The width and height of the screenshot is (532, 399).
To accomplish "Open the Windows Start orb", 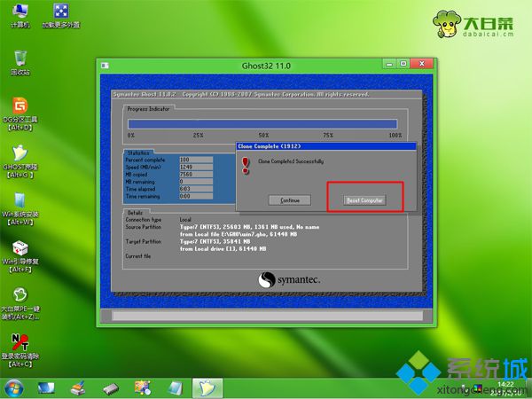I will [14, 388].
